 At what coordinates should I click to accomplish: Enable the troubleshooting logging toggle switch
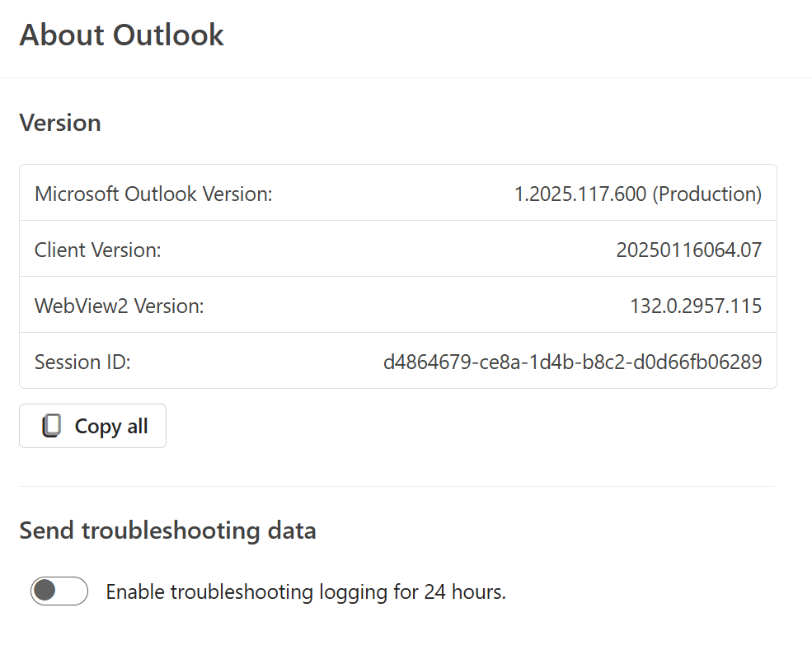[59, 591]
